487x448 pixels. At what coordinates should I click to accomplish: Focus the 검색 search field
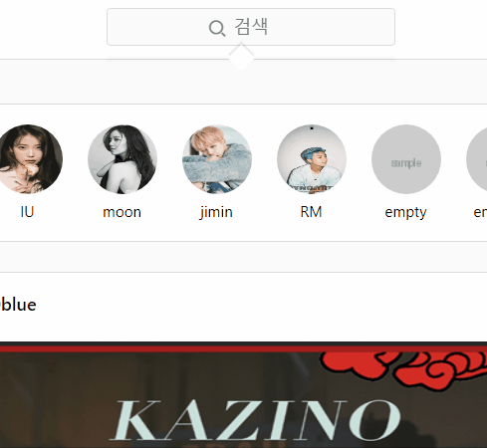pos(251,27)
